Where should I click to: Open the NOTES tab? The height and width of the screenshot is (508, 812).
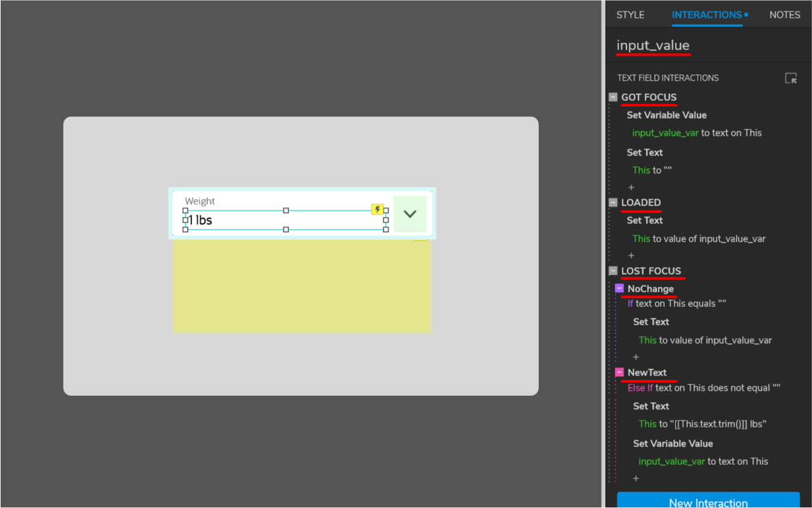(785, 14)
